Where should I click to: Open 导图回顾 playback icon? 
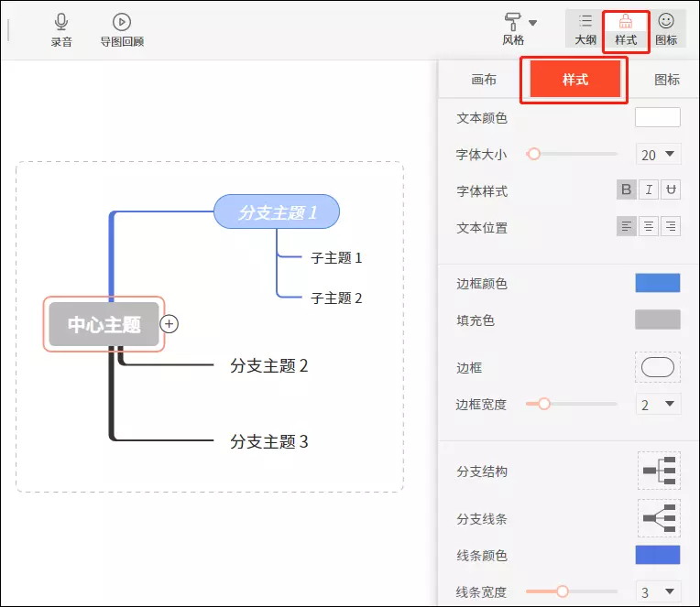[x=122, y=22]
